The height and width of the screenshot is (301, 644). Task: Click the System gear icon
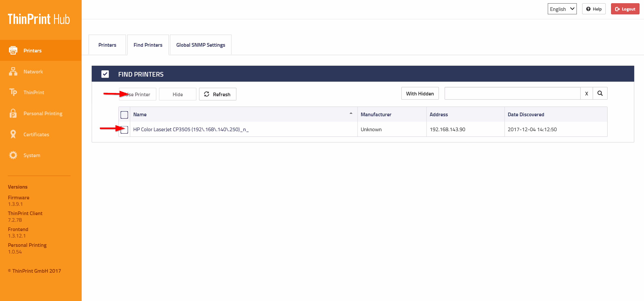click(13, 155)
